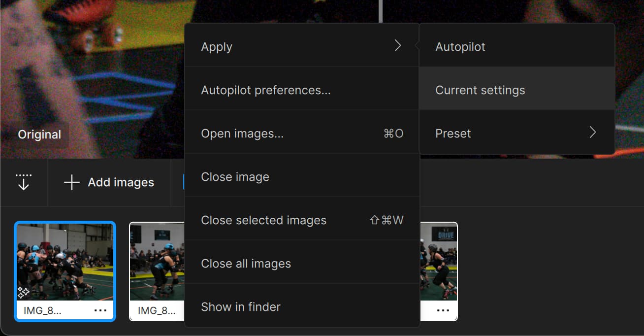The height and width of the screenshot is (336, 644).
Task: Open the collapse filmstrip arrow icon
Action: [24, 182]
